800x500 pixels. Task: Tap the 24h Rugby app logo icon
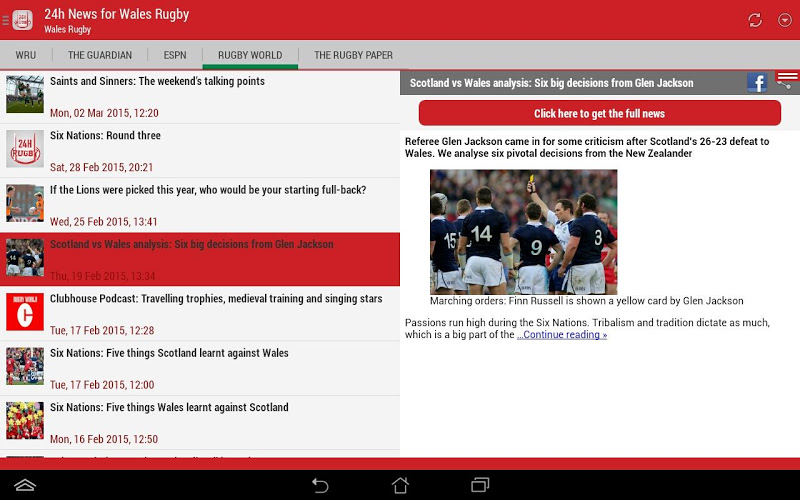[22, 20]
